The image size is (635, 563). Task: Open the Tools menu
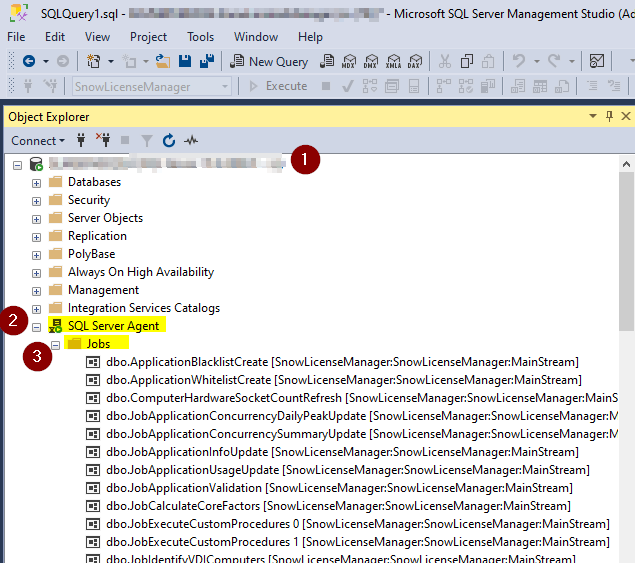click(x=200, y=37)
